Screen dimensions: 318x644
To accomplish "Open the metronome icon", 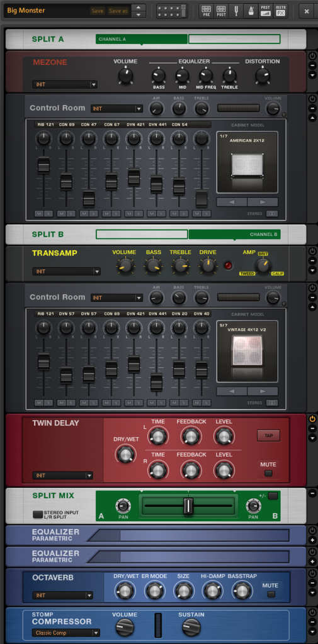I will 251,11.
